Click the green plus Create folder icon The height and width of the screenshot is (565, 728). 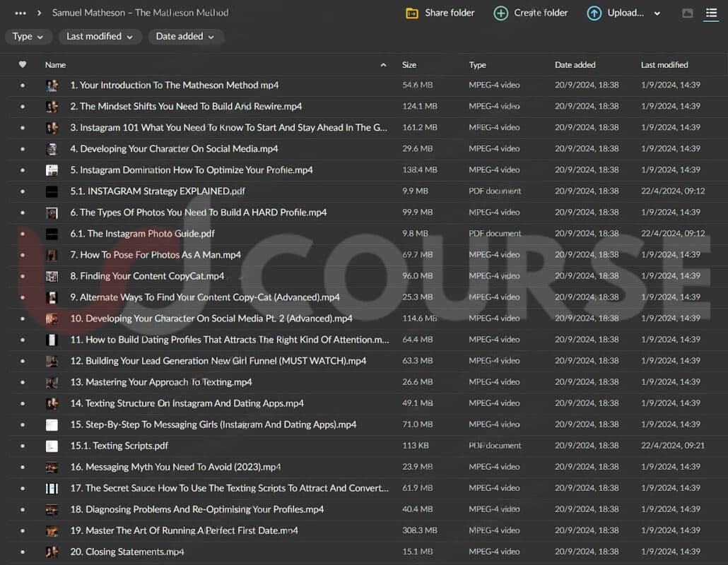(x=500, y=13)
